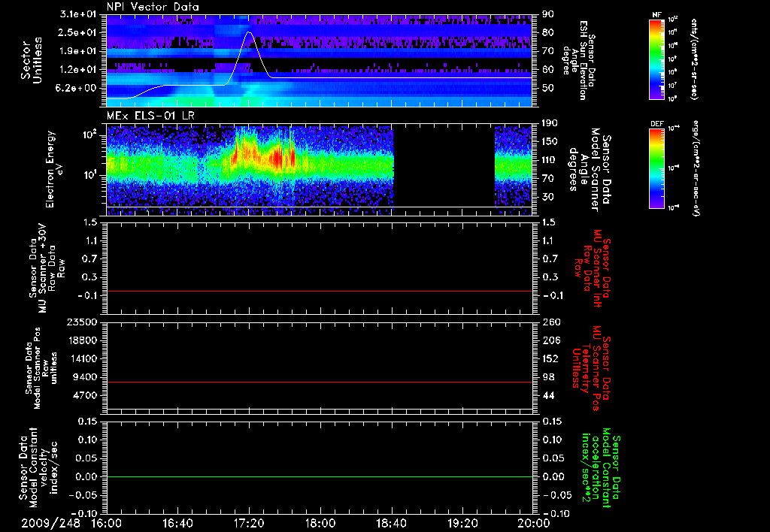Click the 10¹ electron energy tick
This screenshot has width=770, height=532.
90,175
